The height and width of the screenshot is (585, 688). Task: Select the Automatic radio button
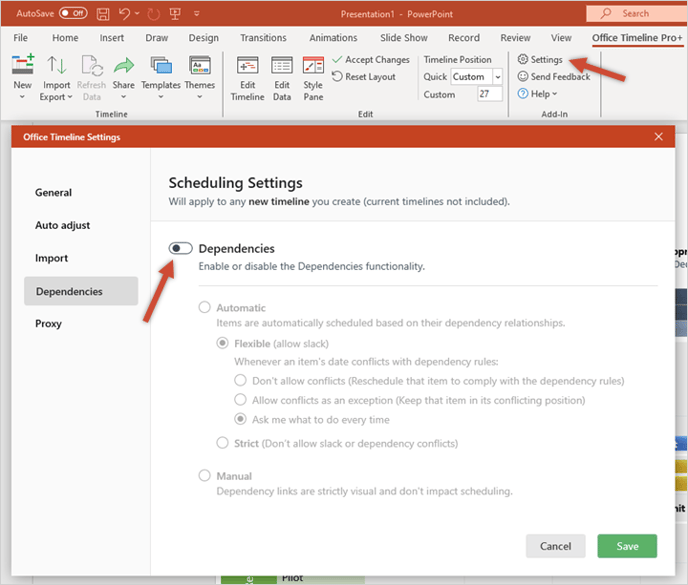[204, 307]
